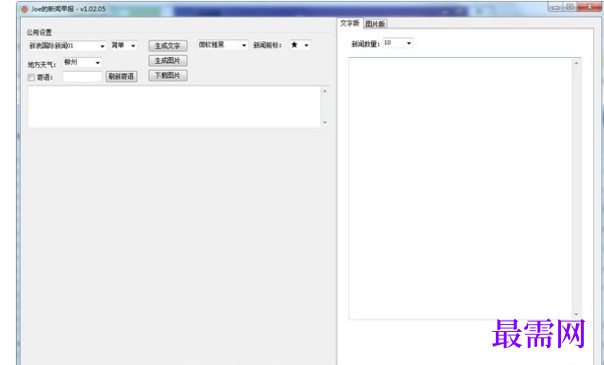Enable the 寄语 checkbox
The width and height of the screenshot is (604, 365).
click(x=31, y=78)
